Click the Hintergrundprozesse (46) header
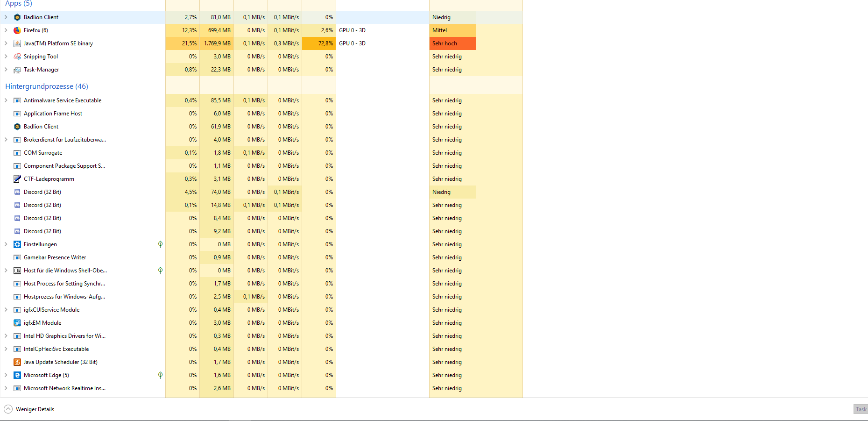 [x=47, y=86]
